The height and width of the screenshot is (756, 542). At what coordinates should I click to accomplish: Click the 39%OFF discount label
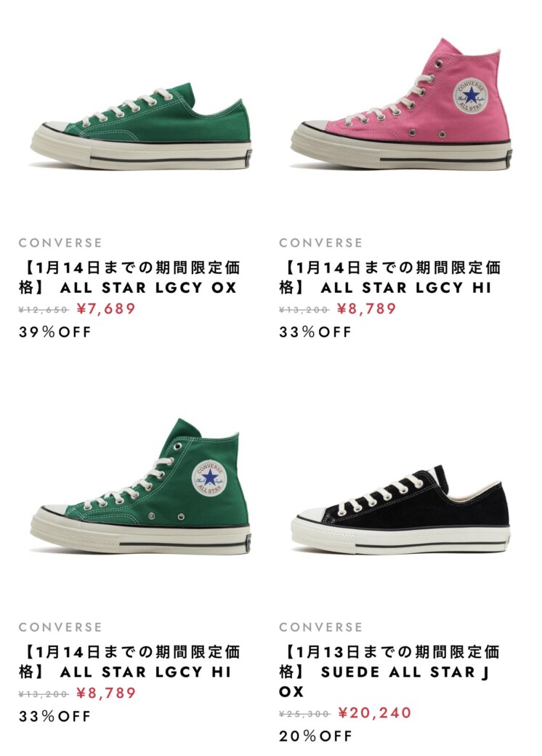pos(55,332)
